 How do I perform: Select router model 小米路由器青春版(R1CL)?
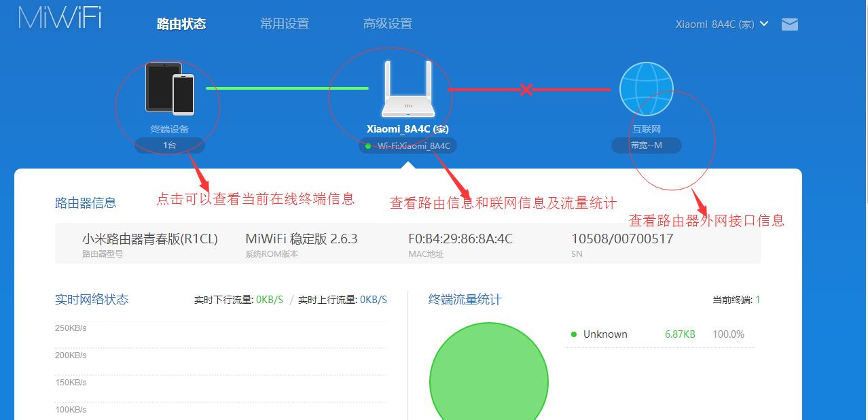point(150,239)
